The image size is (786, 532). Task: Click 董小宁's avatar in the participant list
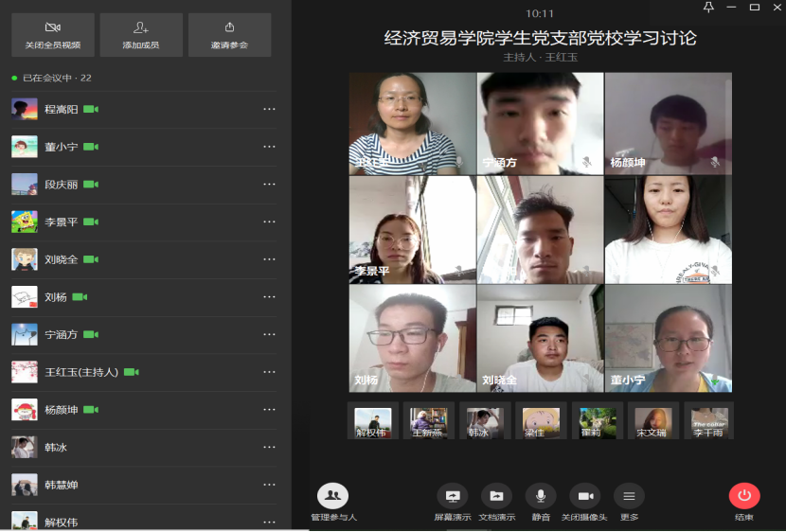pyautogui.click(x=25, y=147)
